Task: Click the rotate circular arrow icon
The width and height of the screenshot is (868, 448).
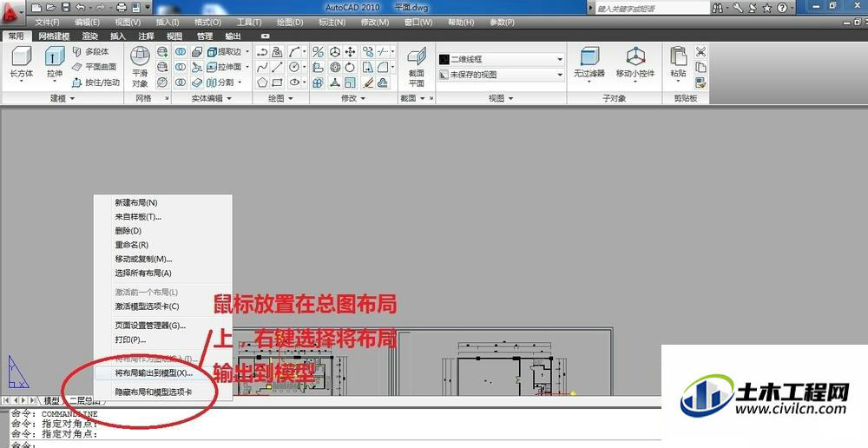Action: coord(351,67)
